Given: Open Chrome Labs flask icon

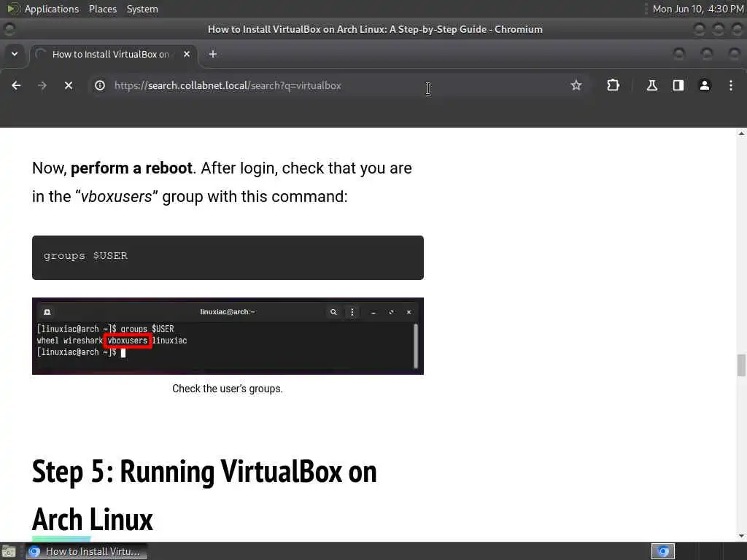Looking at the screenshot, I should pyautogui.click(x=651, y=86).
